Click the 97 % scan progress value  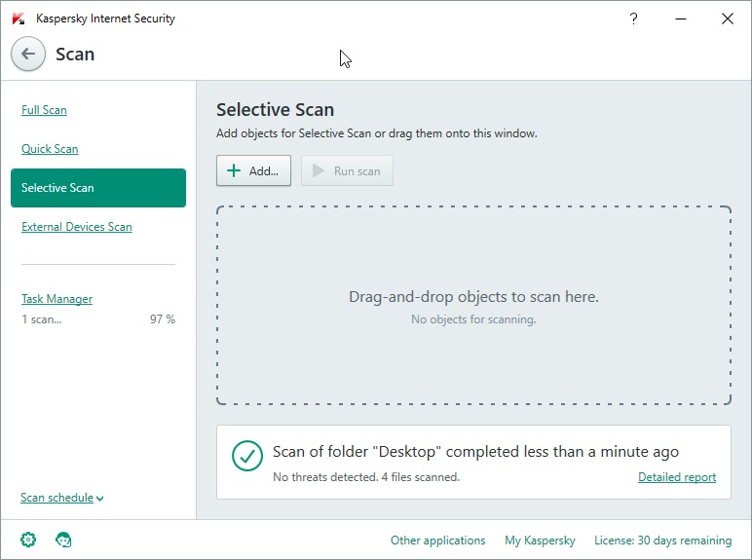(163, 319)
